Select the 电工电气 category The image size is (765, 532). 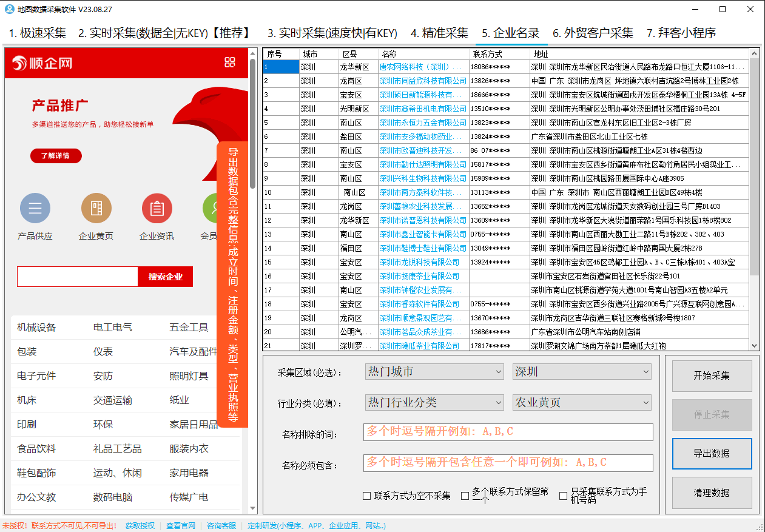(x=113, y=328)
